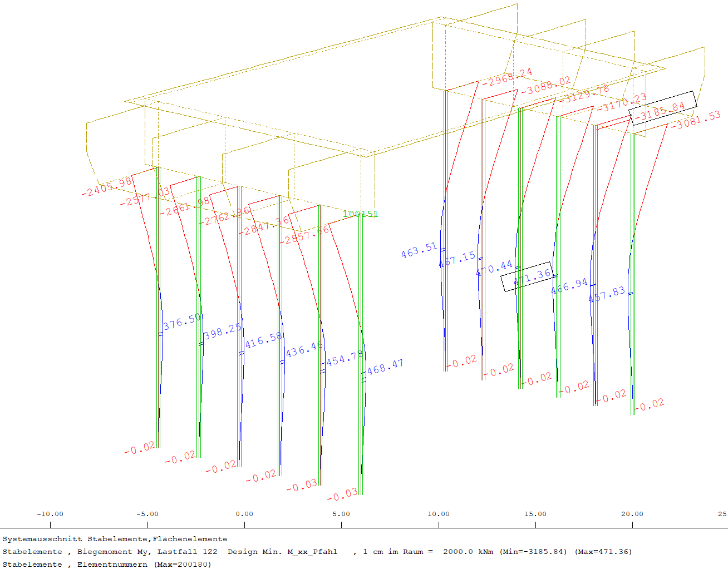Select the moment value -2405.98
The image size is (728, 574).
[107, 186]
